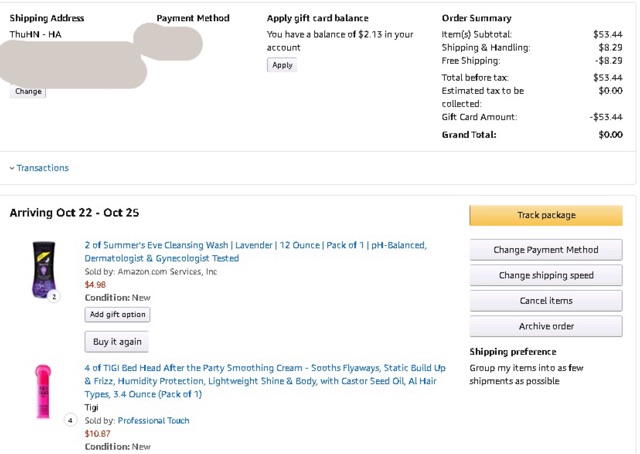The image size is (640, 454).
Task: Track the package
Action: point(546,215)
